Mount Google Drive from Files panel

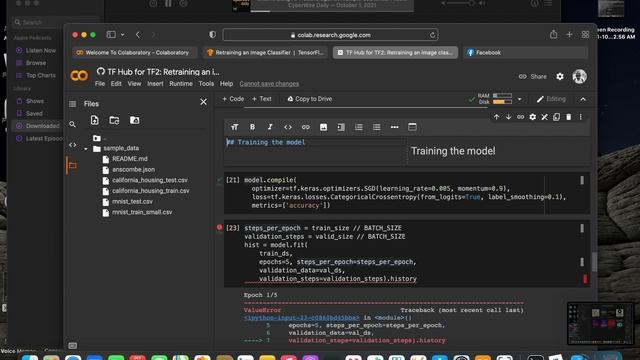coord(134,120)
